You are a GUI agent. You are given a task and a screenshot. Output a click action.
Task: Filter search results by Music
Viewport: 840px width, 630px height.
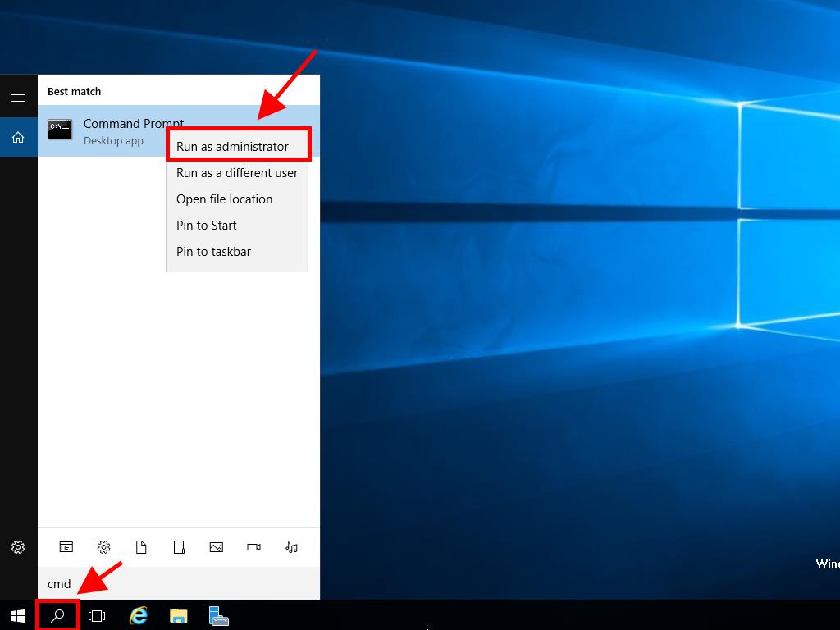tap(291, 547)
